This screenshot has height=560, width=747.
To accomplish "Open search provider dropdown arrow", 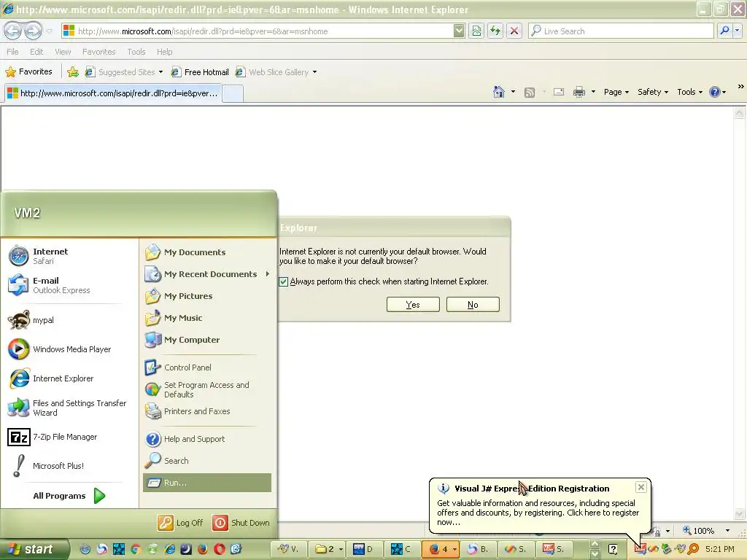I will point(737,31).
